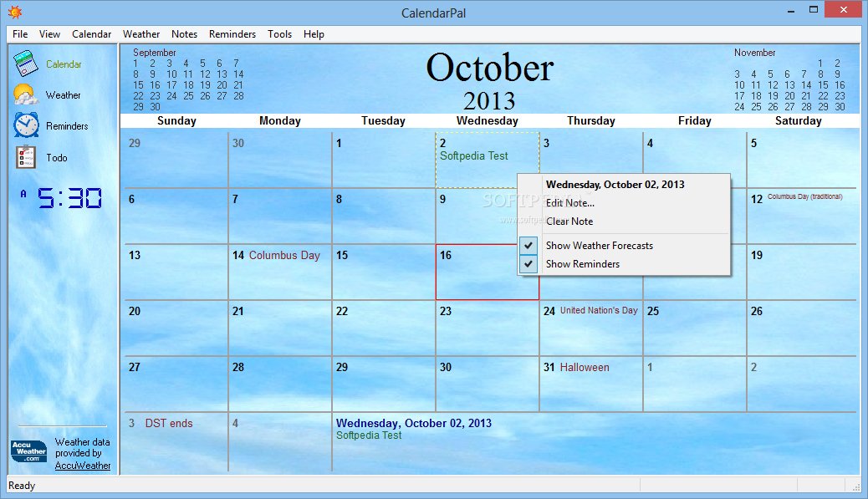Open the Help menu
The image size is (868, 499).
coord(314,34)
